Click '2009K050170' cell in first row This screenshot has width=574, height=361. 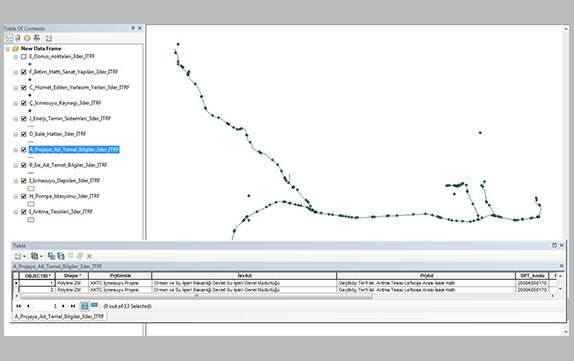[532, 283]
